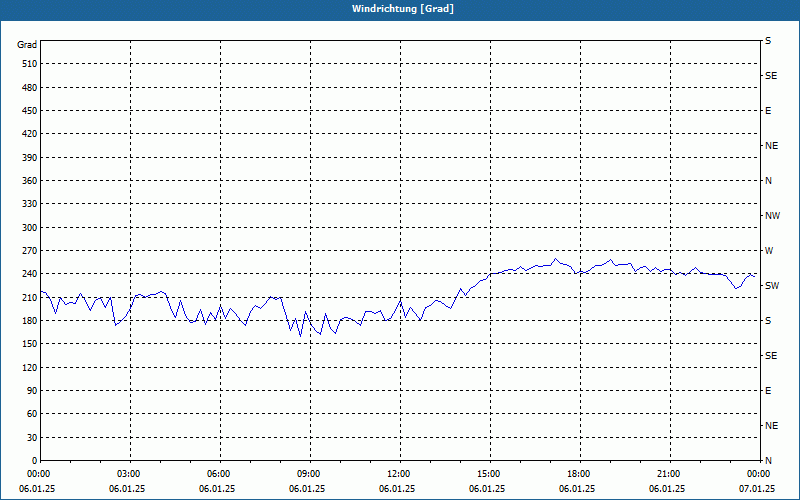The height and width of the screenshot is (500, 800).
Task: Click the SW compass direction label
Action: pyautogui.click(x=772, y=286)
